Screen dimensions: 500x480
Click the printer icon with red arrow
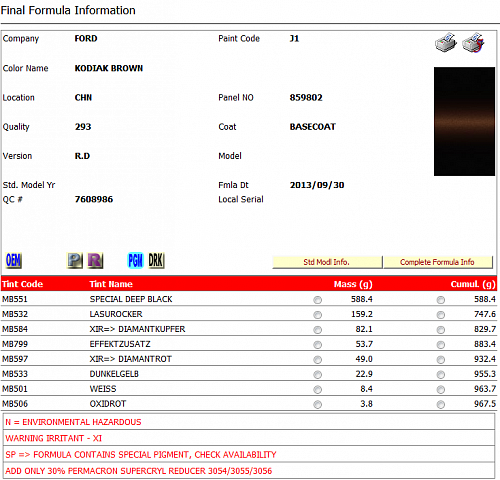[x=473, y=42]
